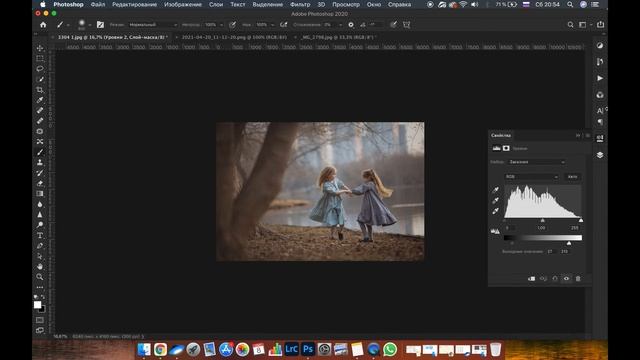The image size is (640, 360).
Task: Open the brush flow dropdown arrow
Action: point(272,24)
